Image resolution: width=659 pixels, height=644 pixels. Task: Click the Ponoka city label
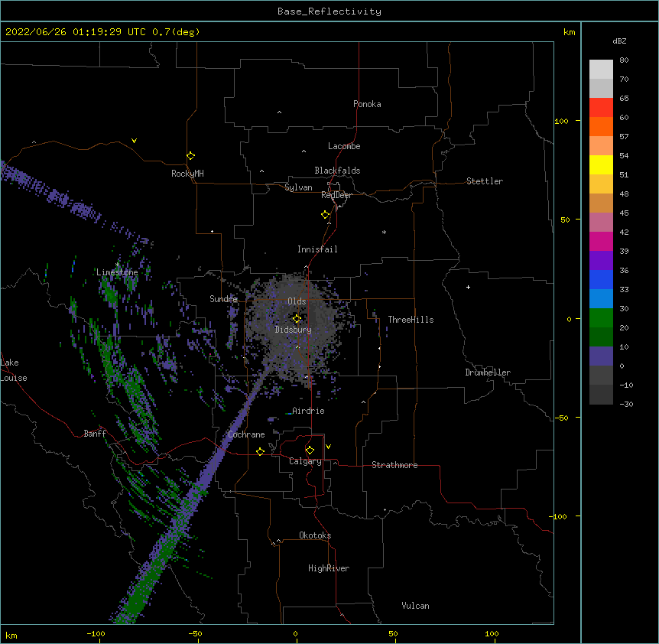point(367,104)
